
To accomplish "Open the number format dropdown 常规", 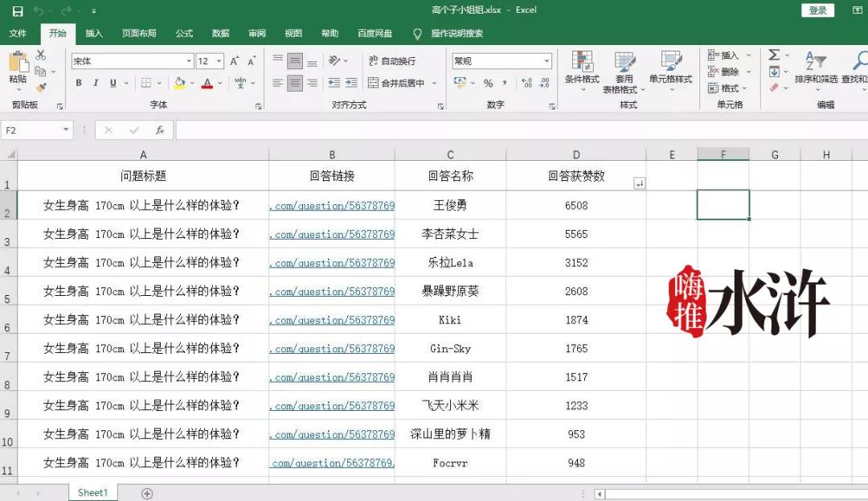I will [x=547, y=61].
